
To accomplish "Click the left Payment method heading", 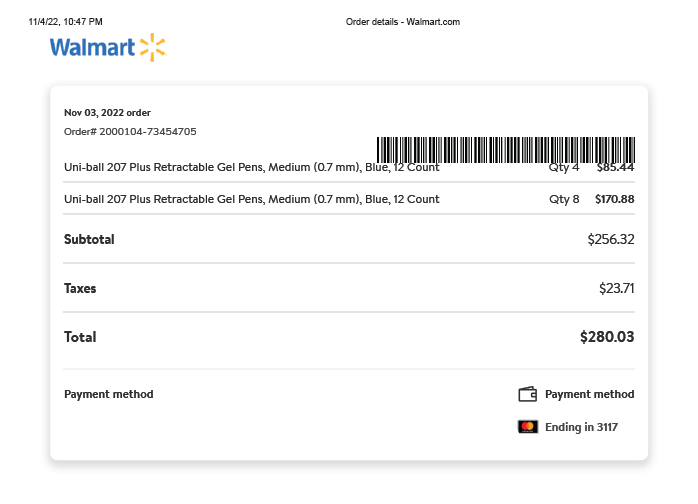I will pos(109,394).
